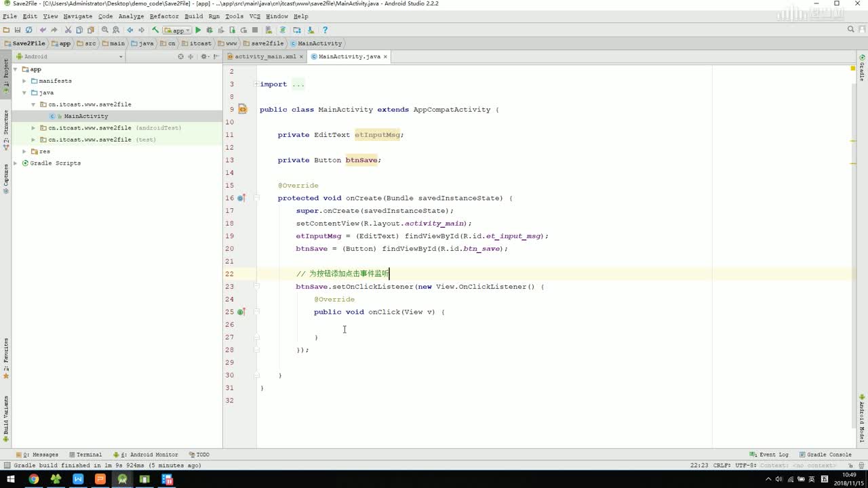Open the Android project view dropdown

69,56
